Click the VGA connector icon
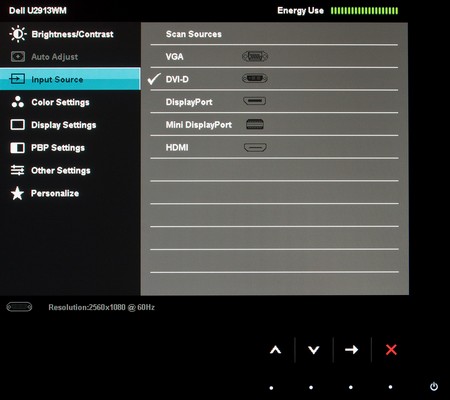The image size is (450, 400). [x=255, y=56]
